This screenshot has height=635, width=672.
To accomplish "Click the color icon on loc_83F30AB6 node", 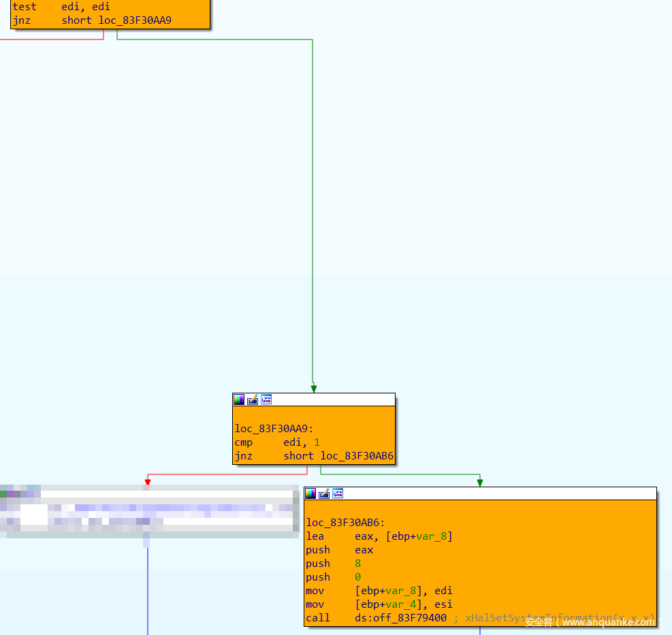I will point(310,493).
